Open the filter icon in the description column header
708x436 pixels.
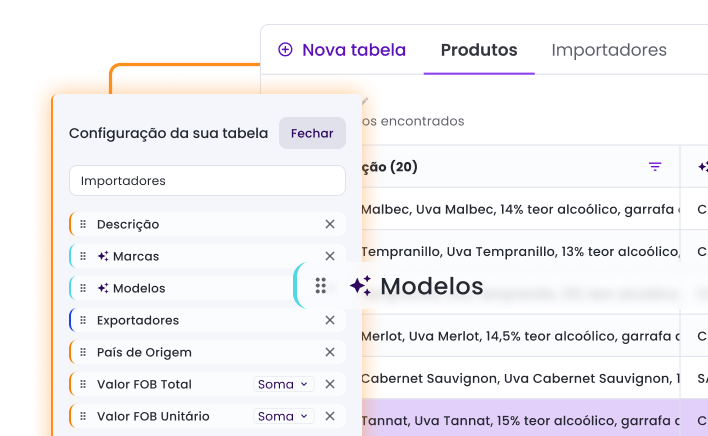coord(655,167)
